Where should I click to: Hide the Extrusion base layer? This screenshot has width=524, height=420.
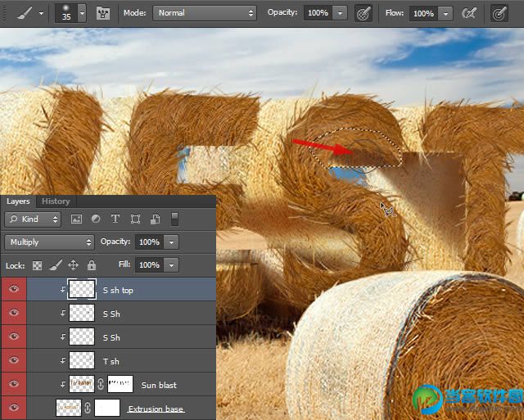[x=13, y=408]
